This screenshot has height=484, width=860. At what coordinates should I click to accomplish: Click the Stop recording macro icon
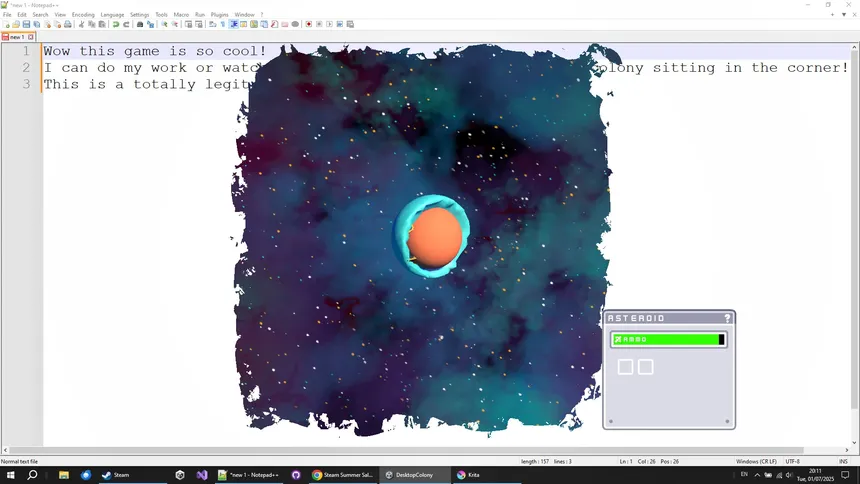pos(319,24)
